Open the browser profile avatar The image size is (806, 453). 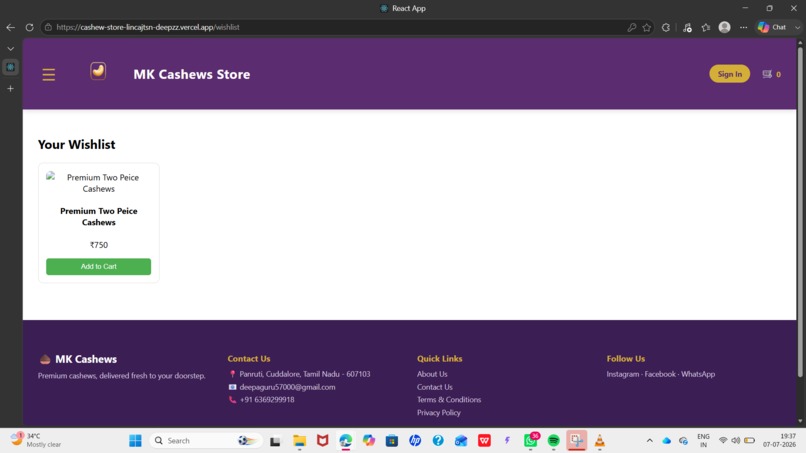point(724,27)
